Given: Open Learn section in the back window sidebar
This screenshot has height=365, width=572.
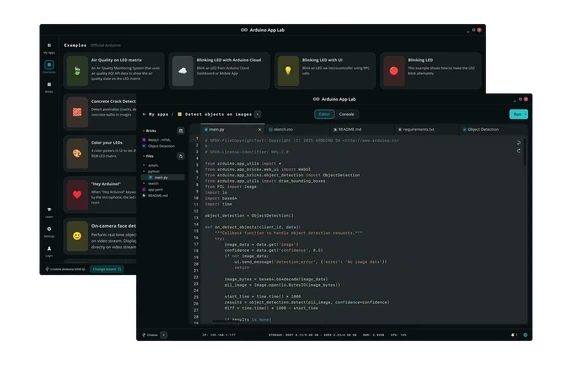Looking at the screenshot, I should pyautogui.click(x=49, y=212).
